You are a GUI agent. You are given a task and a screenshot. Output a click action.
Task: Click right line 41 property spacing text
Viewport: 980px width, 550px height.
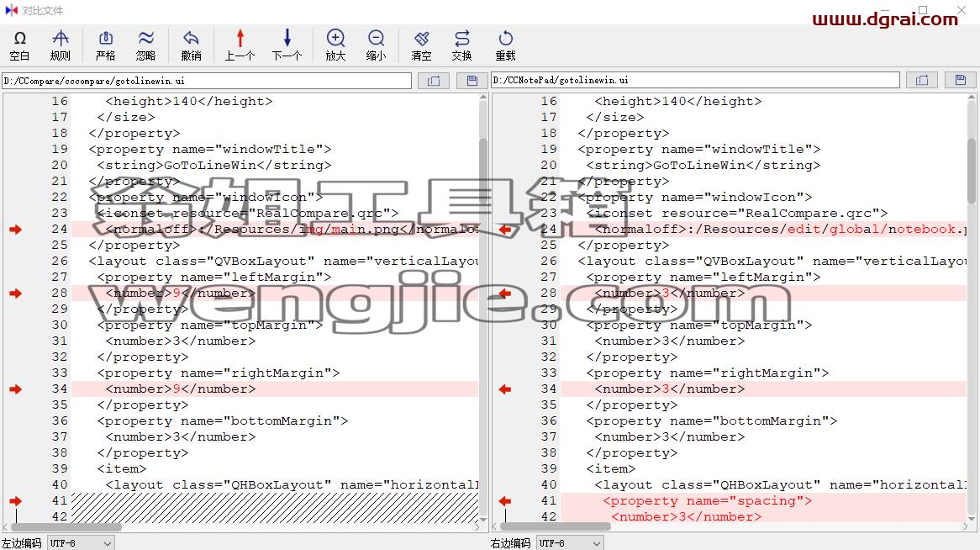click(x=707, y=501)
